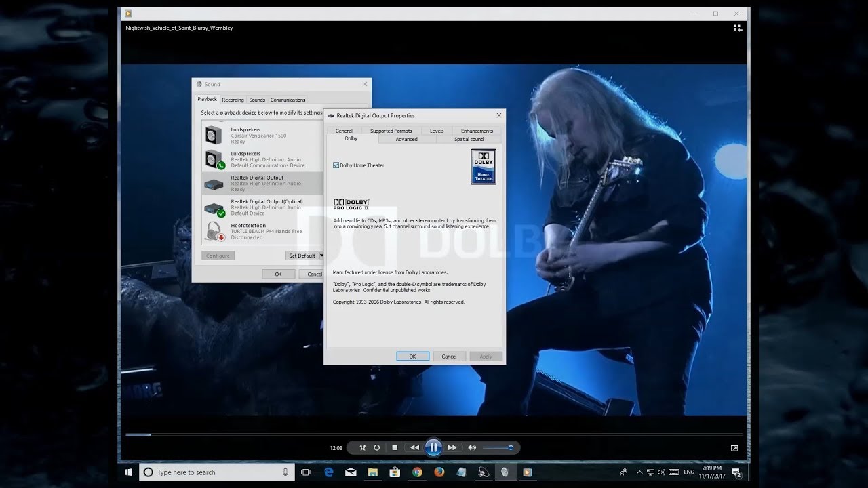Click the microphone icon in search box
The image size is (868, 488).
(x=285, y=472)
